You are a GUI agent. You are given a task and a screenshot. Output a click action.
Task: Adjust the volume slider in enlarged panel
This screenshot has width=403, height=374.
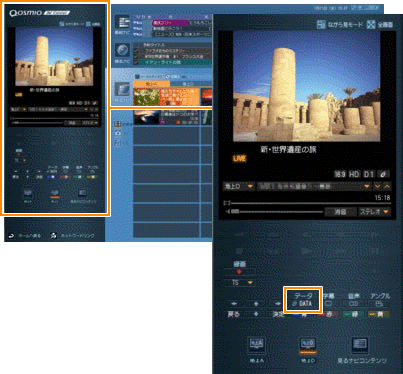274,212
